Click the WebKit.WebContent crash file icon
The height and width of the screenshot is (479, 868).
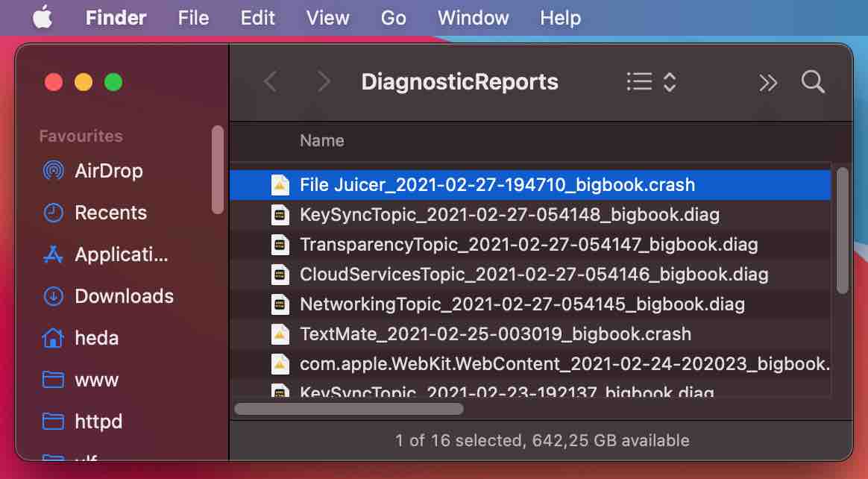(x=280, y=364)
